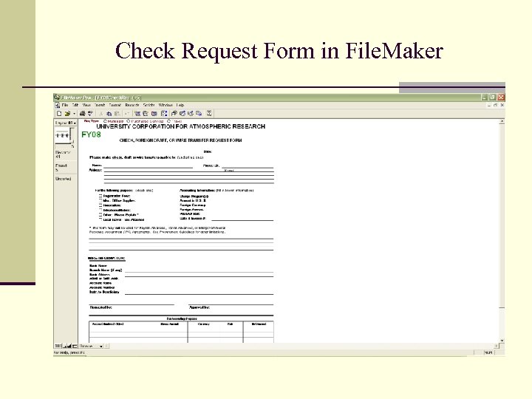Click the vertical scrollbar up arrow
The width and height of the screenshot is (532, 399).
coord(502,121)
